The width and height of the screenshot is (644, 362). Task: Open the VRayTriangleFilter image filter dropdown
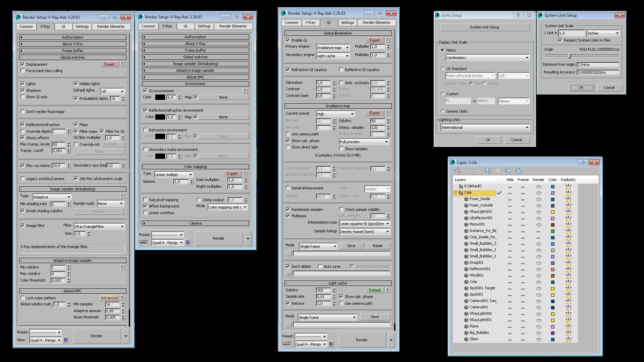[x=99, y=227]
